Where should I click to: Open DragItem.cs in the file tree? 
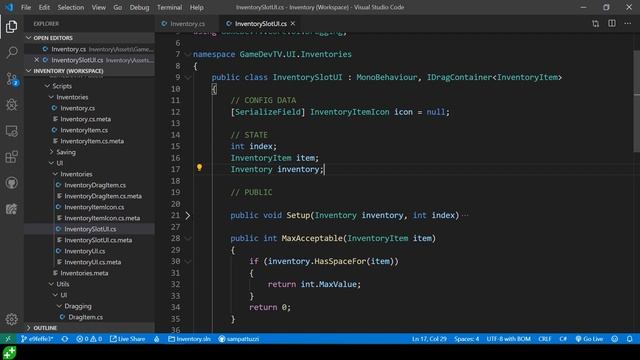[85, 317]
